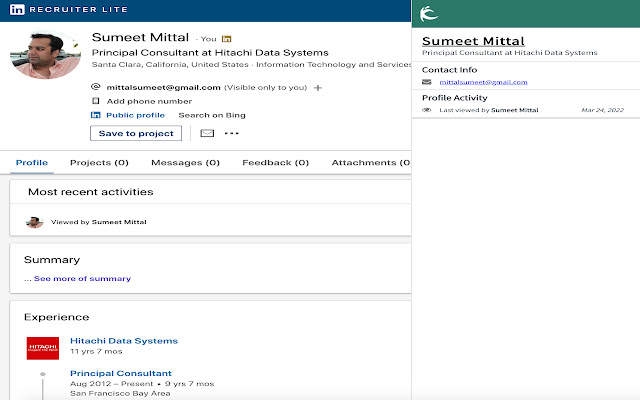This screenshot has height=400, width=640.
Task: Open the Attachments tab
Action: (371, 162)
